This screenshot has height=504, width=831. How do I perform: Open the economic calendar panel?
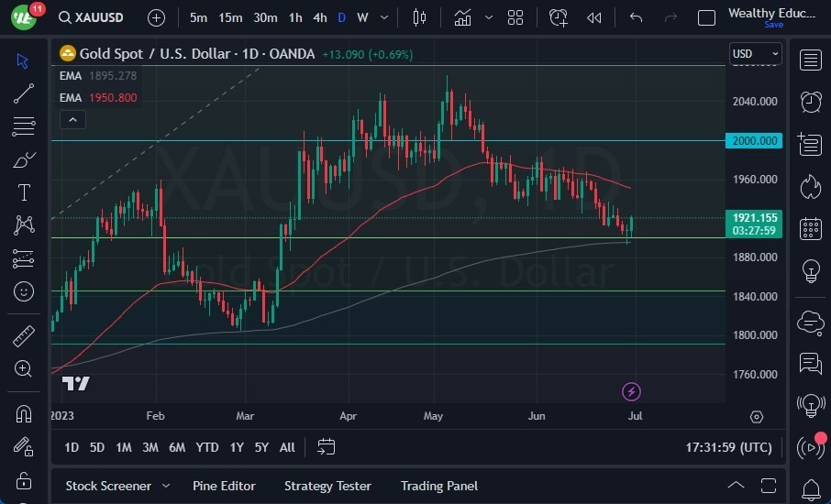[810, 229]
